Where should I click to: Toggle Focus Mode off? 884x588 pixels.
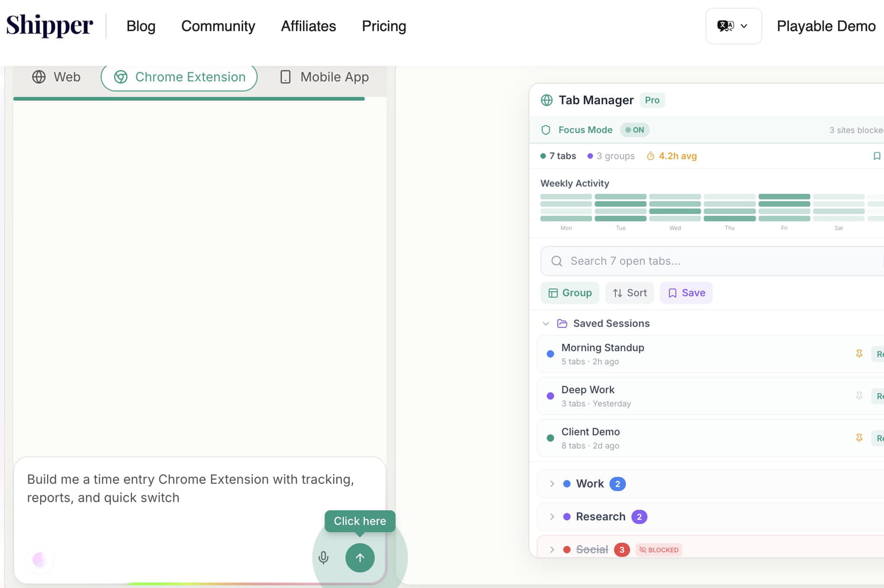(634, 130)
